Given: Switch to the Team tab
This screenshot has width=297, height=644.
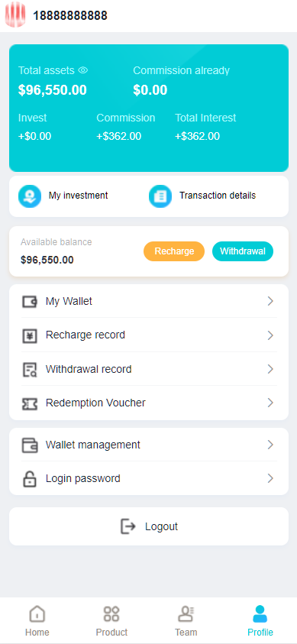Looking at the screenshot, I should (x=186, y=620).
